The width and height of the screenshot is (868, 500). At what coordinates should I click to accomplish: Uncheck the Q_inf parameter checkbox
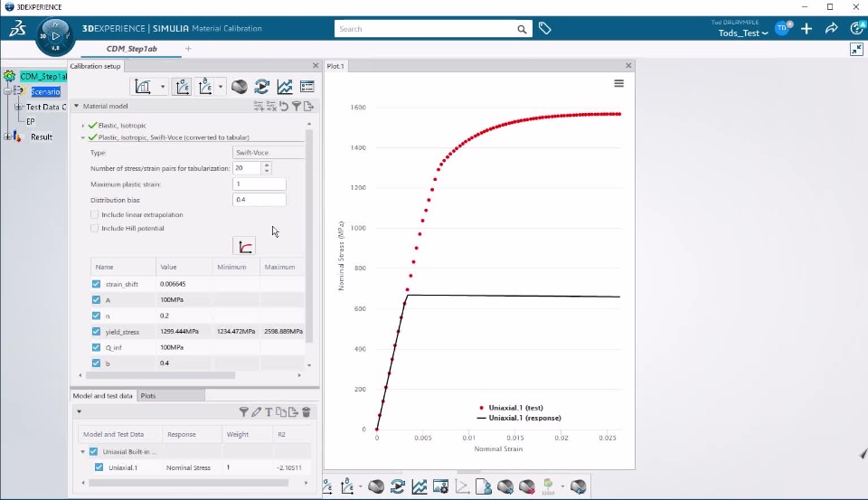97,347
